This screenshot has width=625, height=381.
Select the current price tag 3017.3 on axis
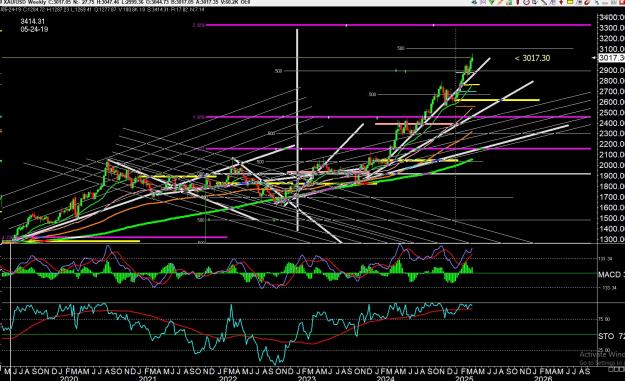[612, 58]
